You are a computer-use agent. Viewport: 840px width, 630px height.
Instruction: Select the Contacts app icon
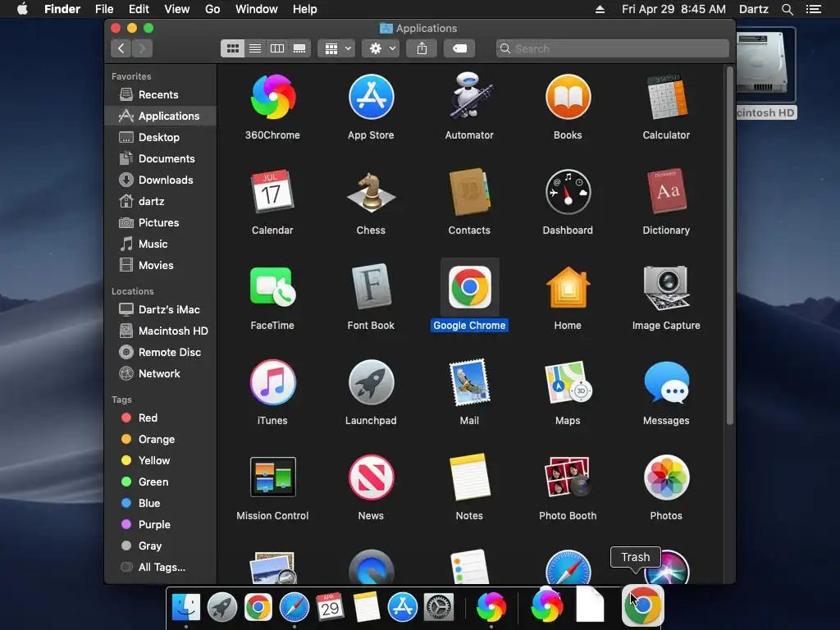click(x=469, y=192)
